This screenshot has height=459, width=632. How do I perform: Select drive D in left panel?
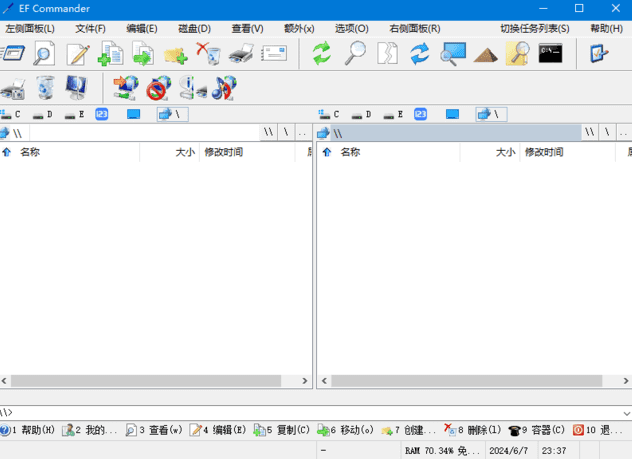[x=43, y=114]
